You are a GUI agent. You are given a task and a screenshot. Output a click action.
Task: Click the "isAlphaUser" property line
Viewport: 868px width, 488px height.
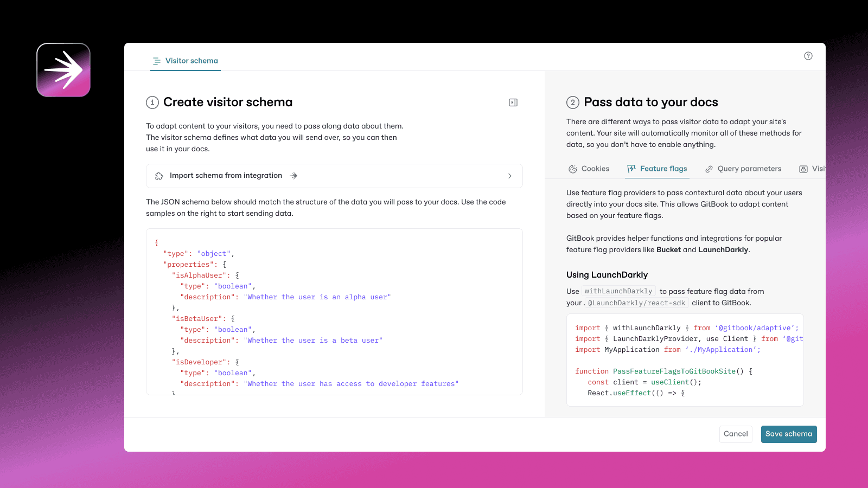pos(206,275)
